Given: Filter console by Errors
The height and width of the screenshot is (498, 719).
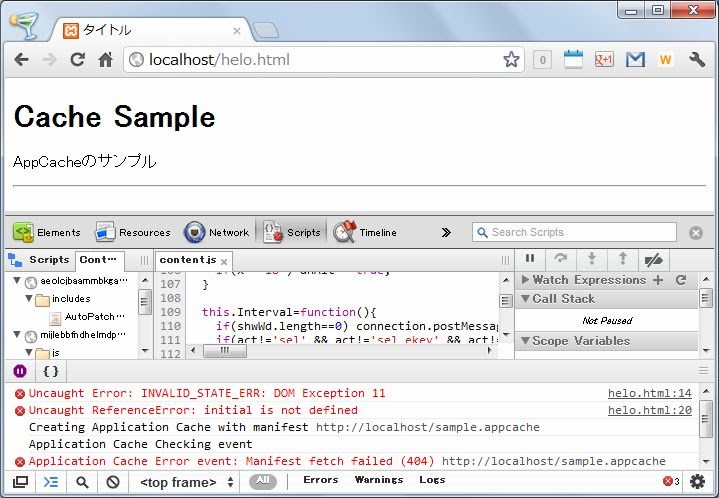Looking at the screenshot, I should 321,481.
